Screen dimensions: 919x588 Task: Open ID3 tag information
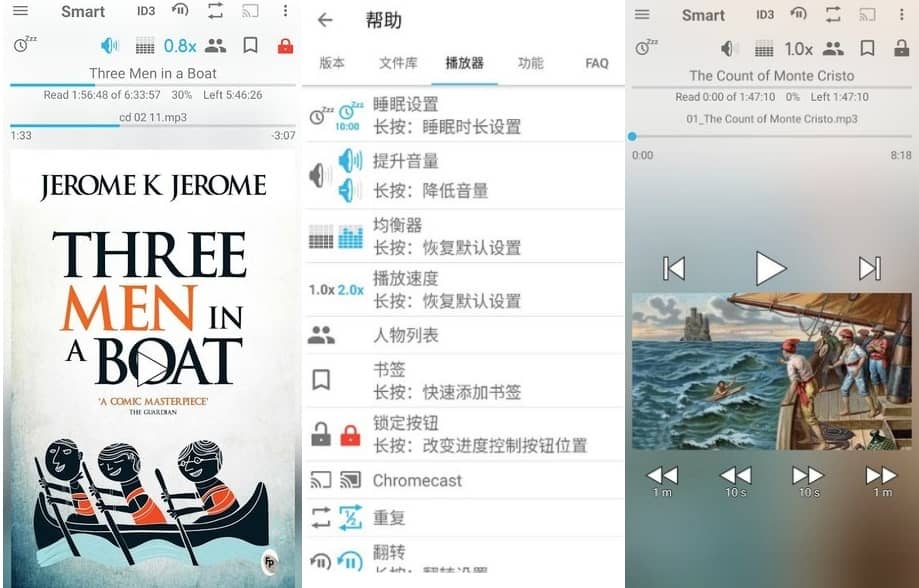point(144,12)
